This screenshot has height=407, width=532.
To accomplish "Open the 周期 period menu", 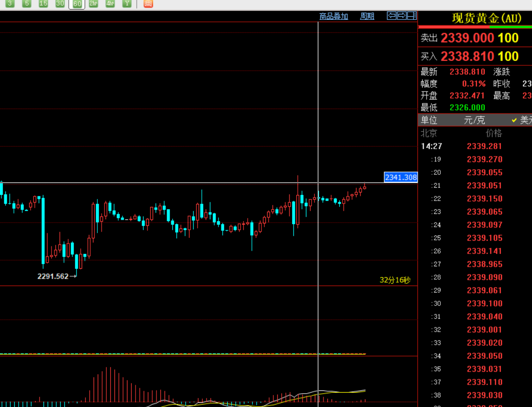I will [367, 16].
